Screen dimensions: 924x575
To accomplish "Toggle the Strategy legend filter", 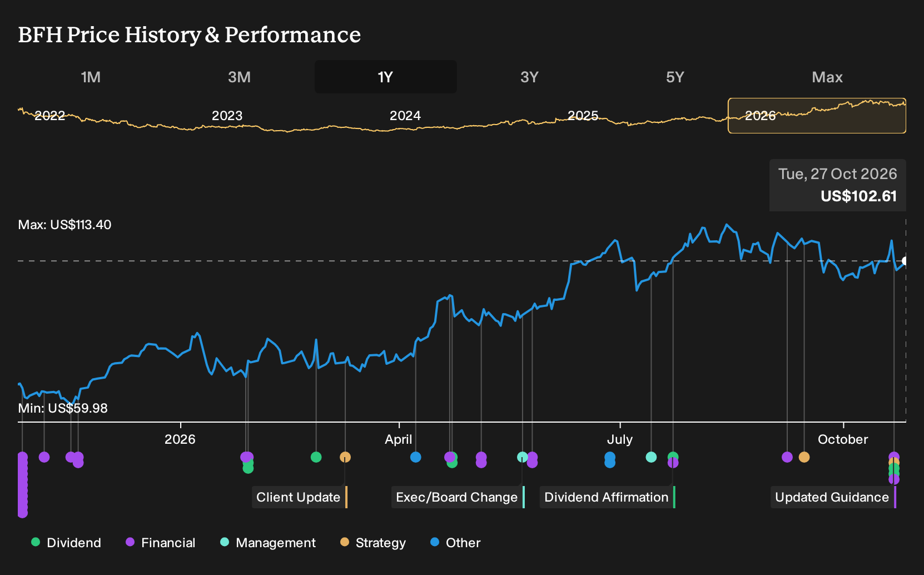I will click(373, 542).
